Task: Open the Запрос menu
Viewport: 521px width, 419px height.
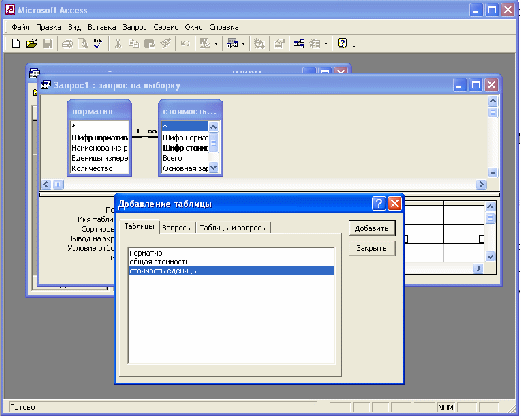Action: pyautogui.click(x=134, y=27)
